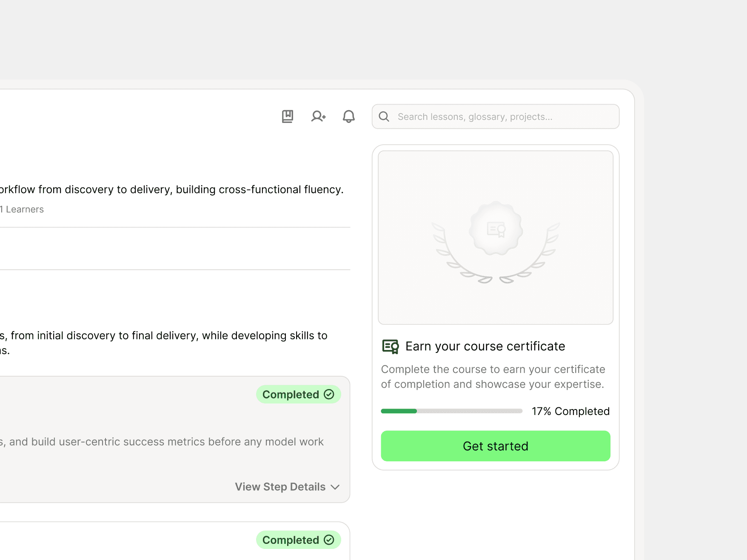Click the certificate description paragraph
The width and height of the screenshot is (747, 560).
pyautogui.click(x=493, y=377)
